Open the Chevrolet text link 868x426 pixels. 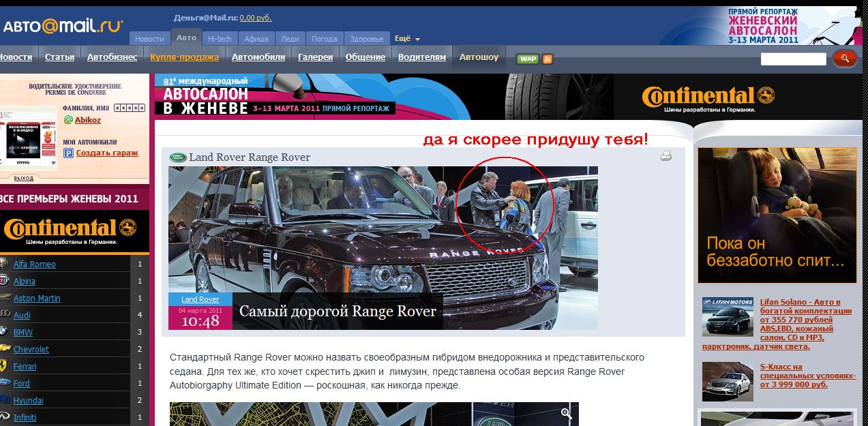(x=31, y=349)
